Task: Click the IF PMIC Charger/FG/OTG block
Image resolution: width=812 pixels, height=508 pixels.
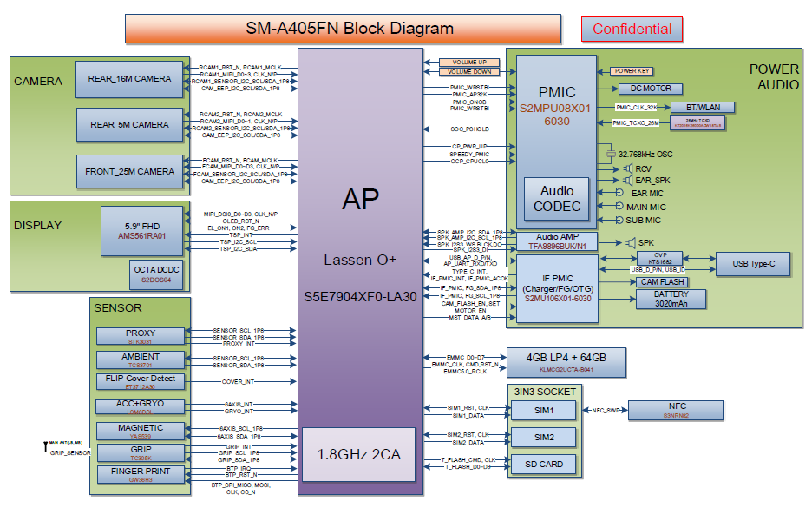Action: 557,288
